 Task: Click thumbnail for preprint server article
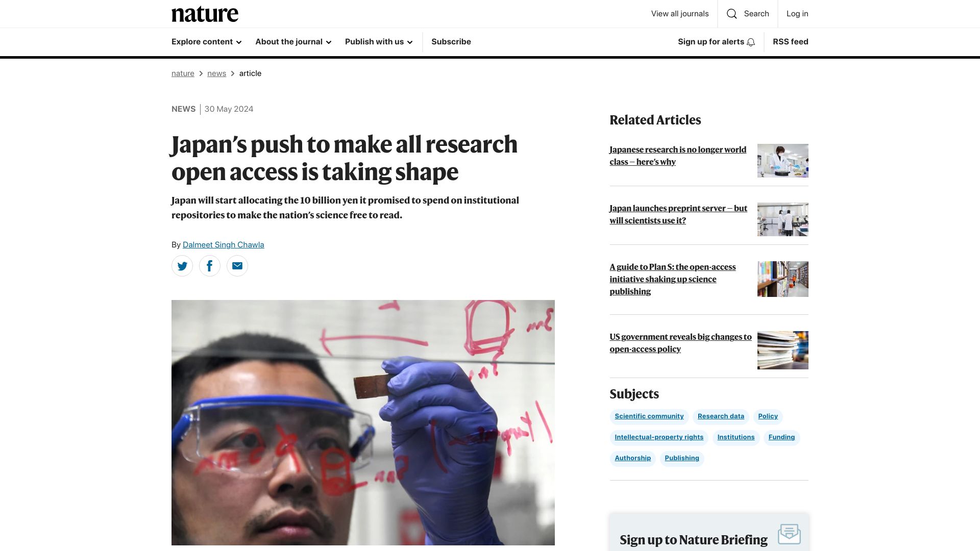783,219
